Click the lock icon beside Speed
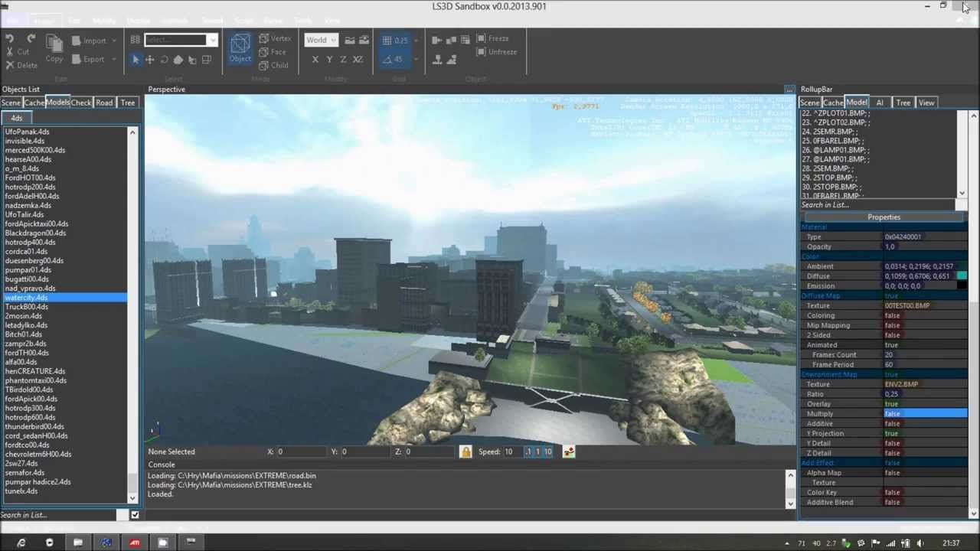The image size is (980, 551). [x=465, y=452]
